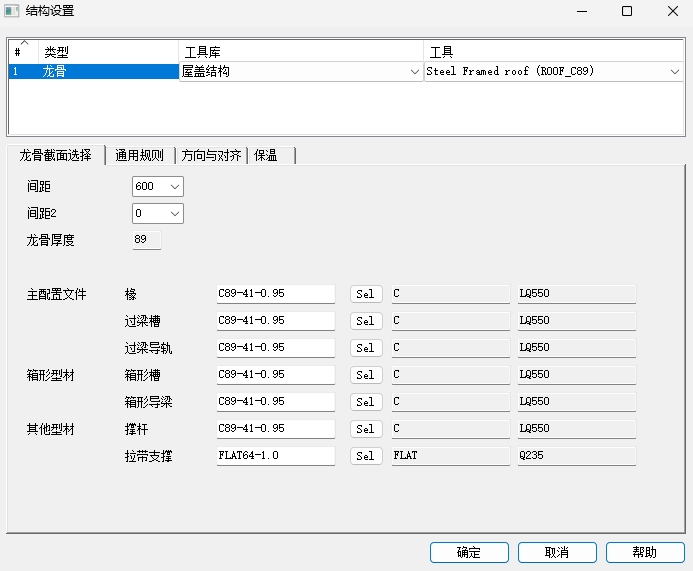Image resolution: width=693 pixels, height=571 pixels.
Task: Click Sel button for 过梁导轨 row
Action: (x=366, y=348)
